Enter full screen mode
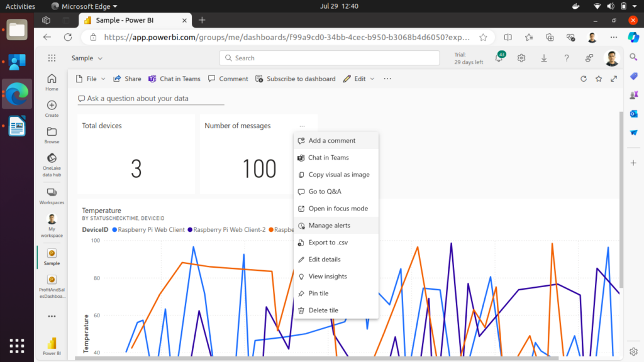Viewport: 644px width, 362px height. point(614,79)
